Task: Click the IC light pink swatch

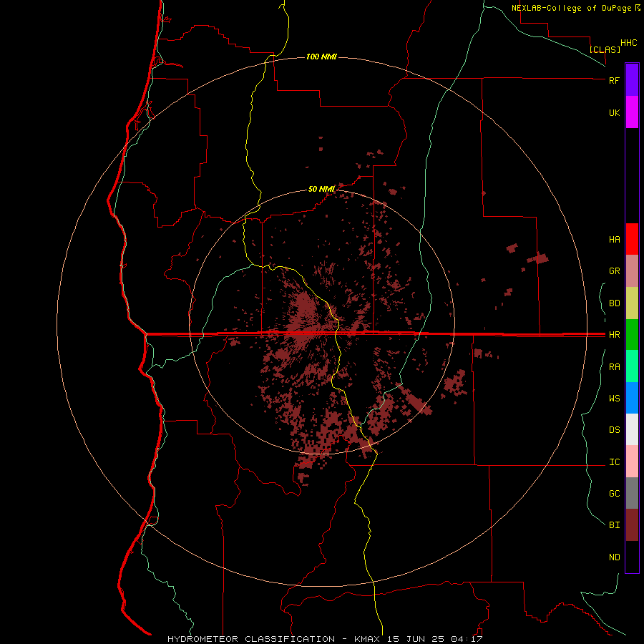Action: click(x=632, y=462)
